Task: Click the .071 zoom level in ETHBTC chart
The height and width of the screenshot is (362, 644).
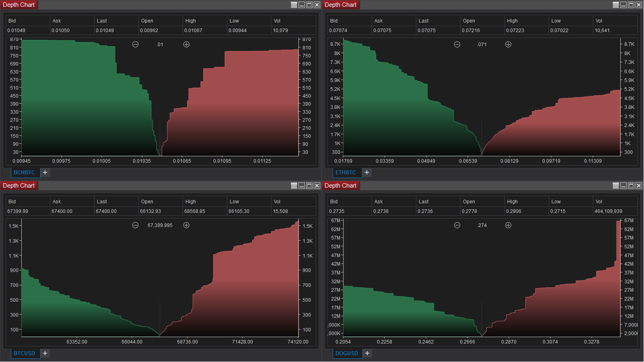Action: pyautogui.click(x=482, y=45)
